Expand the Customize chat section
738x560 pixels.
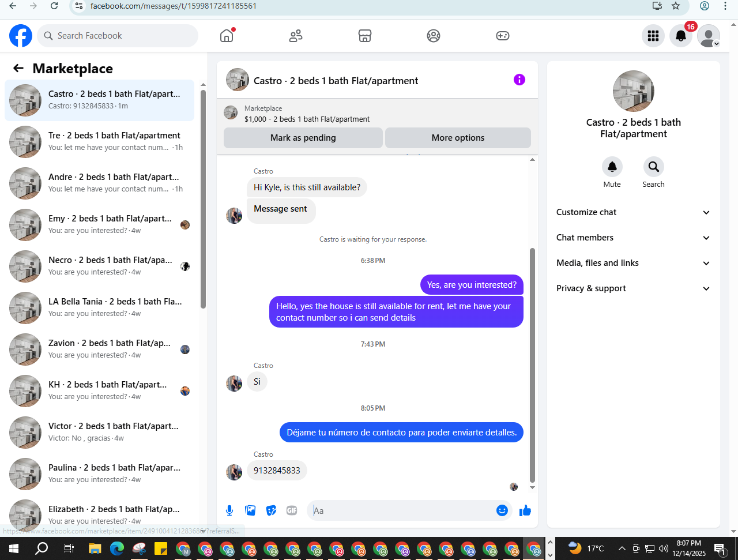point(633,212)
